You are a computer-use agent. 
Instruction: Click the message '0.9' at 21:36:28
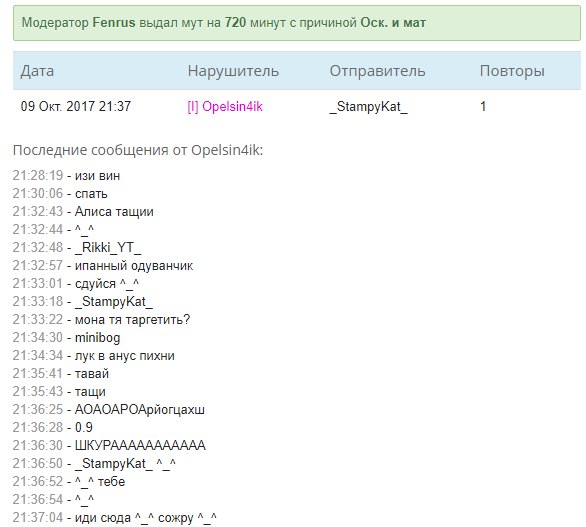click(x=84, y=427)
